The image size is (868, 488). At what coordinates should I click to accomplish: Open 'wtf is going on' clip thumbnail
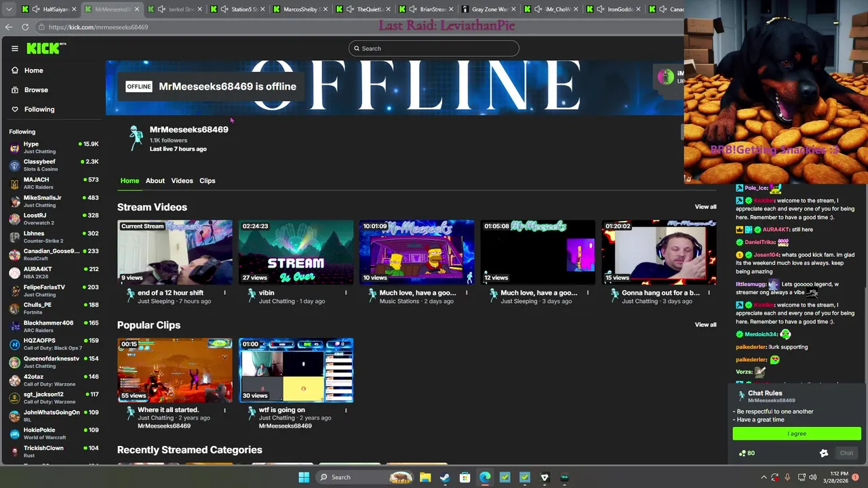(x=296, y=370)
